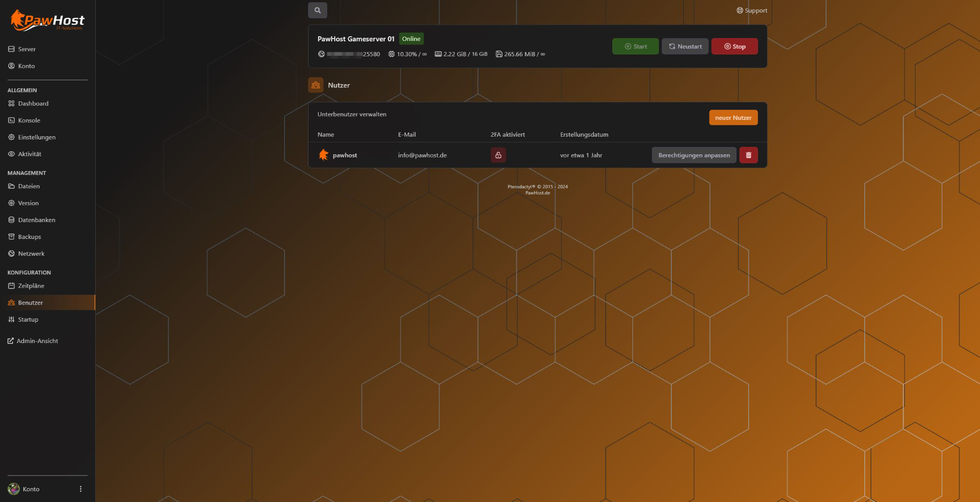Open account options three-dot menu
Viewport: 980px width, 502px height.
coord(80,489)
